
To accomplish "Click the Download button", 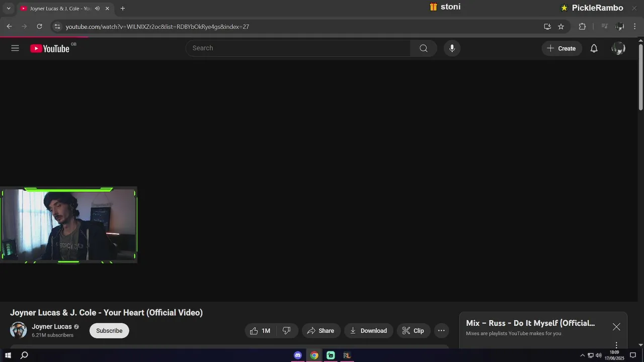I will (x=368, y=331).
